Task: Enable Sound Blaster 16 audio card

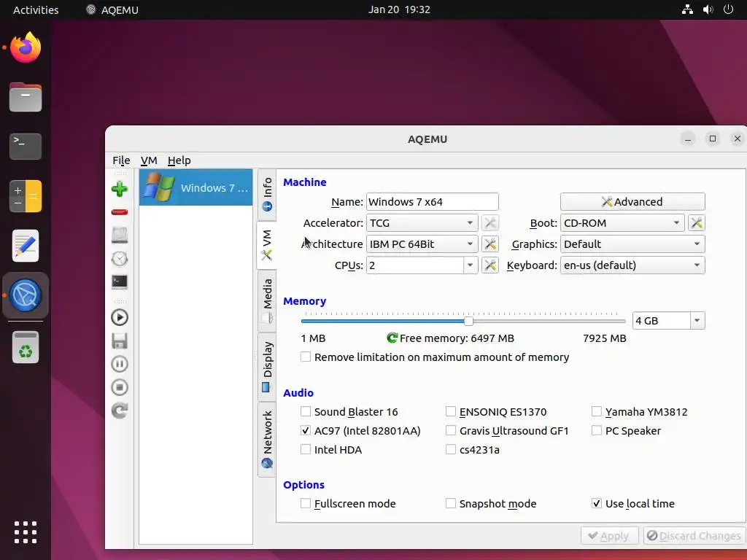Action: (306, 411)
